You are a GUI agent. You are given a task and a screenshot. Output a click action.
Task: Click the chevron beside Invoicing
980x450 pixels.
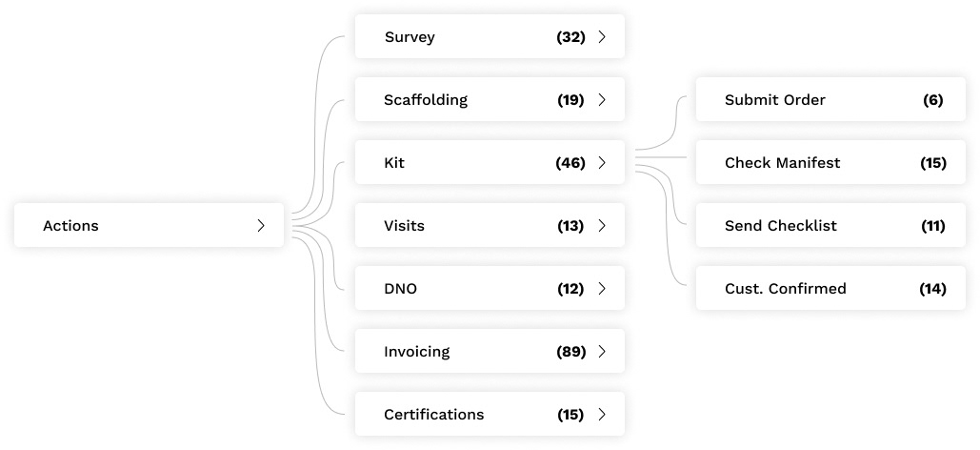tap(602, 351)
